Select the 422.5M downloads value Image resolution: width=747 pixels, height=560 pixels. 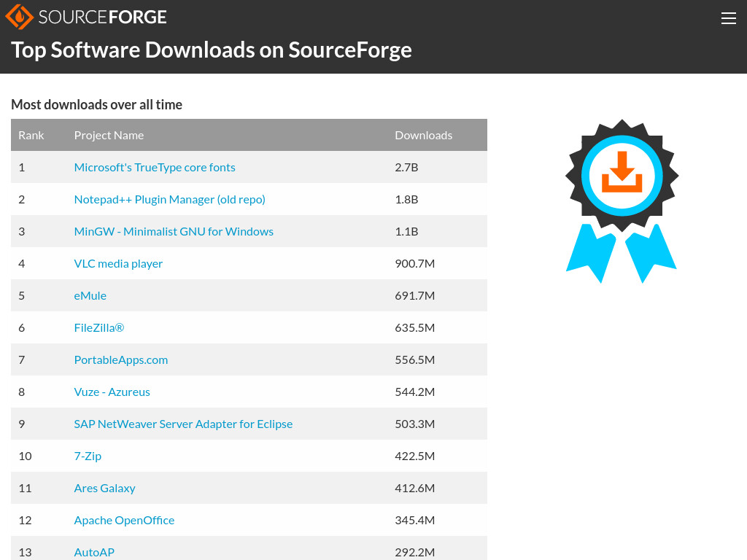coord(415,456)
